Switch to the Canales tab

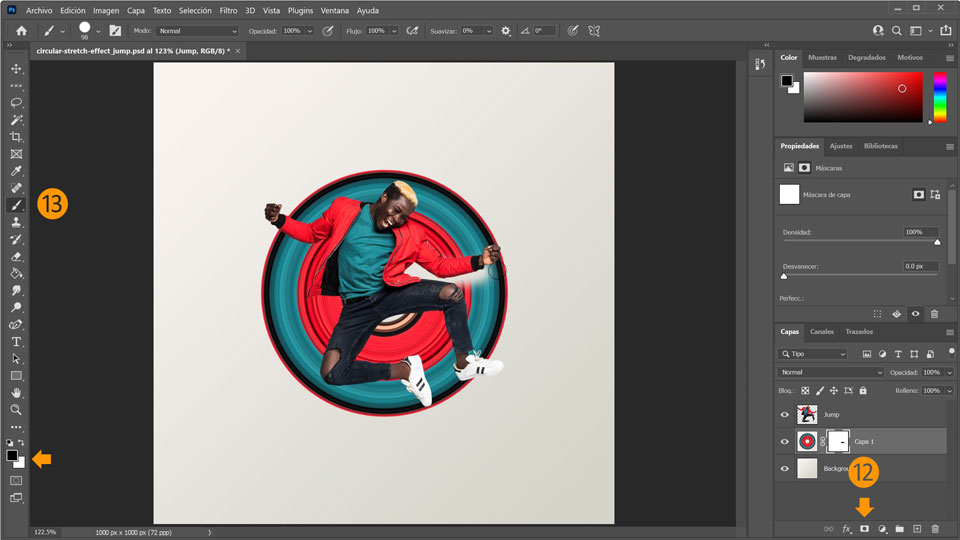coord(822,332)
